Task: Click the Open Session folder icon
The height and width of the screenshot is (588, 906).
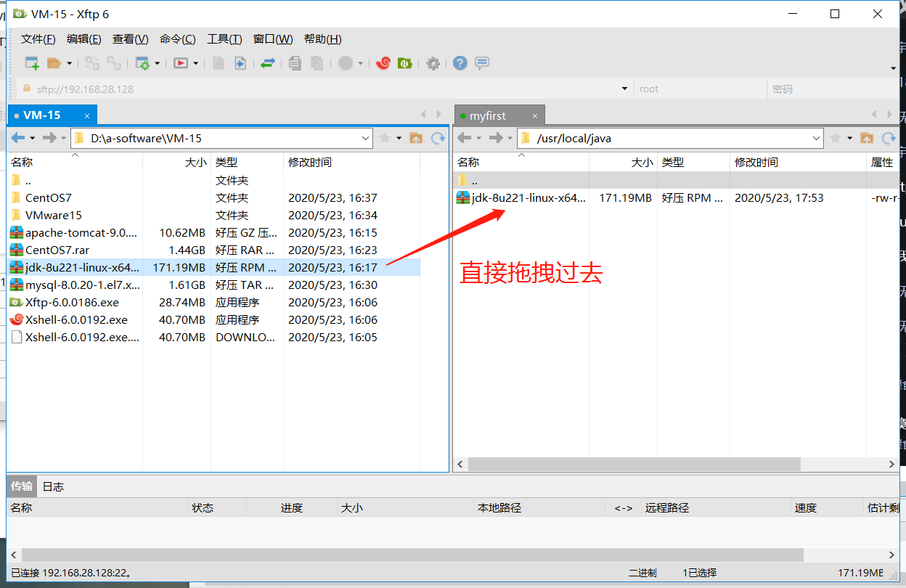Action: [x=54, y=63]
